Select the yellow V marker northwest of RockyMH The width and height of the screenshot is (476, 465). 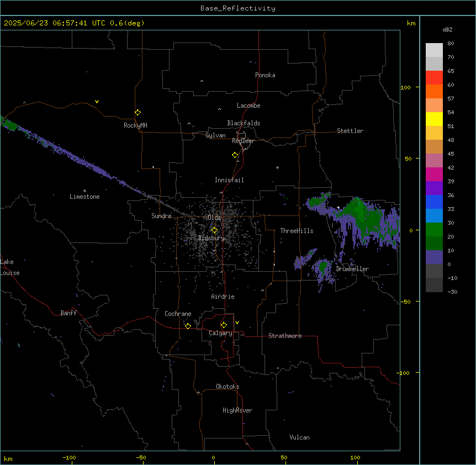coord(97,102)
